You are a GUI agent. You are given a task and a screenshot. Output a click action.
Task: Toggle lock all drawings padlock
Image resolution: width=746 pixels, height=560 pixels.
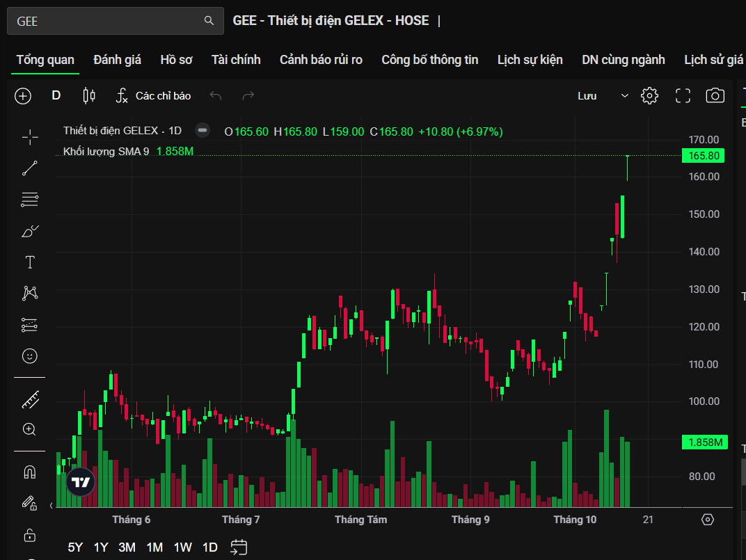click(x=30, y=535)
